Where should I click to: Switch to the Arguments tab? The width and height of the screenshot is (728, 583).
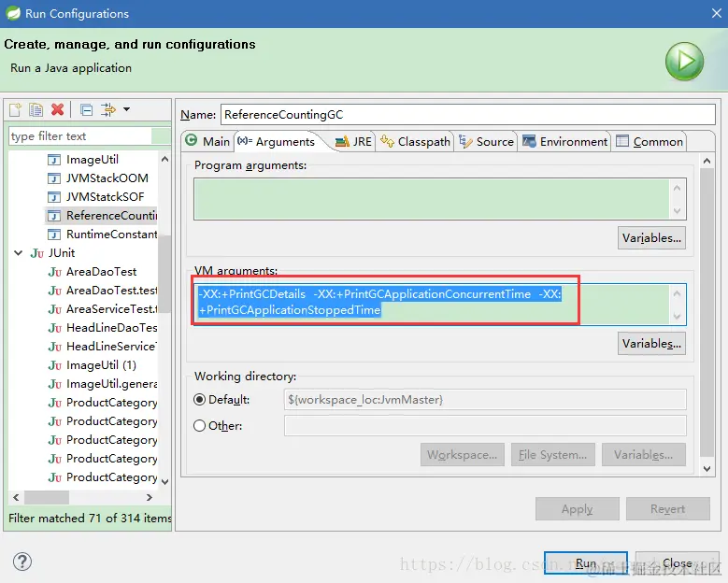coord(277,141)
